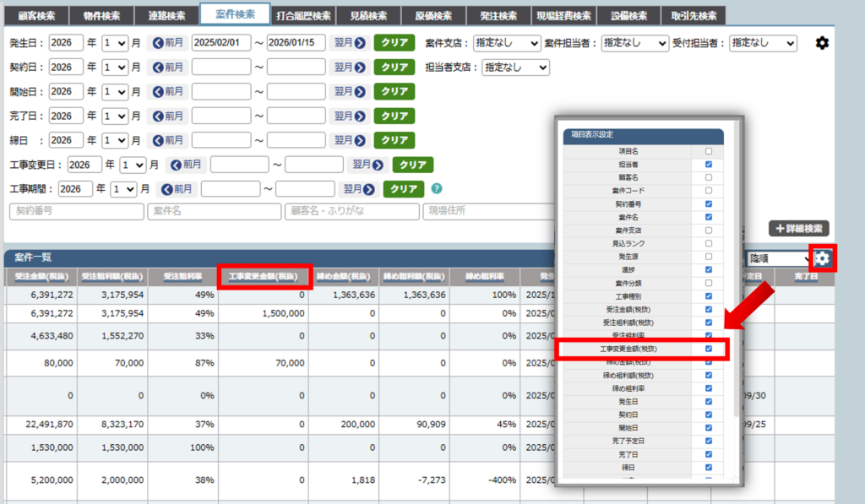The width and height of the screenshot is (865, 504).
Task: Go to 前月 on the 契約日 row
Action: tap(169, 68)
